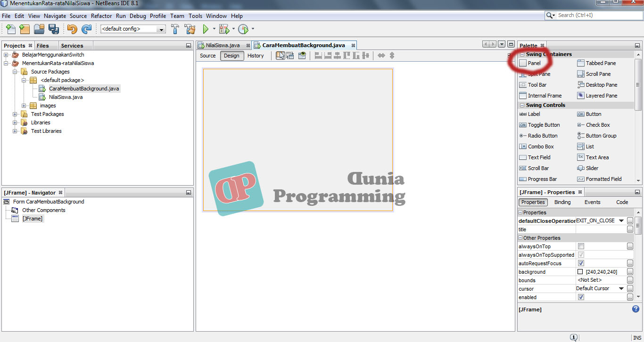Expand the images package node

tap(24, 106)
